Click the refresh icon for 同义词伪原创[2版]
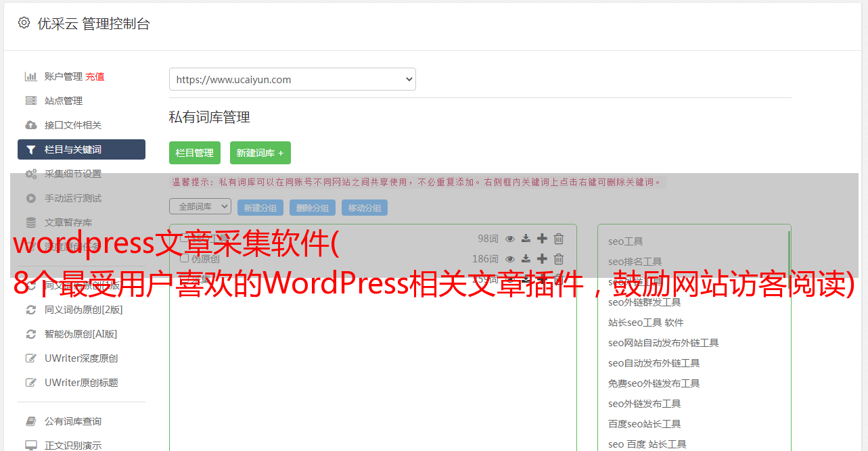 [x=31, y=310]
